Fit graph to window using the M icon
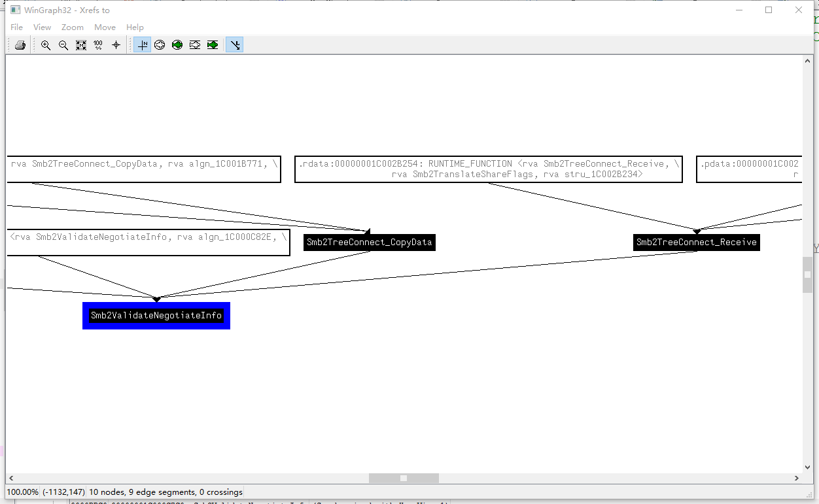This screenshot has height=504, width=819. point(81,45)
